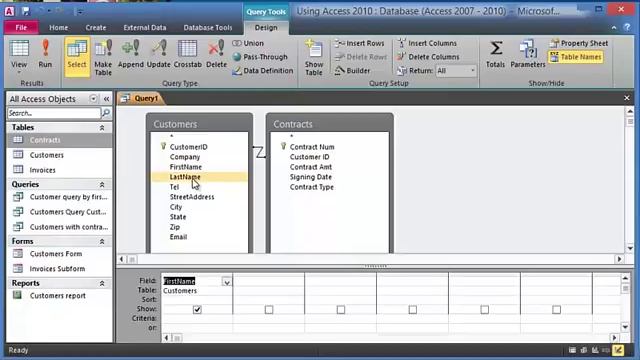
Task: Choose the Delete query type
Action: pos(216,54)
